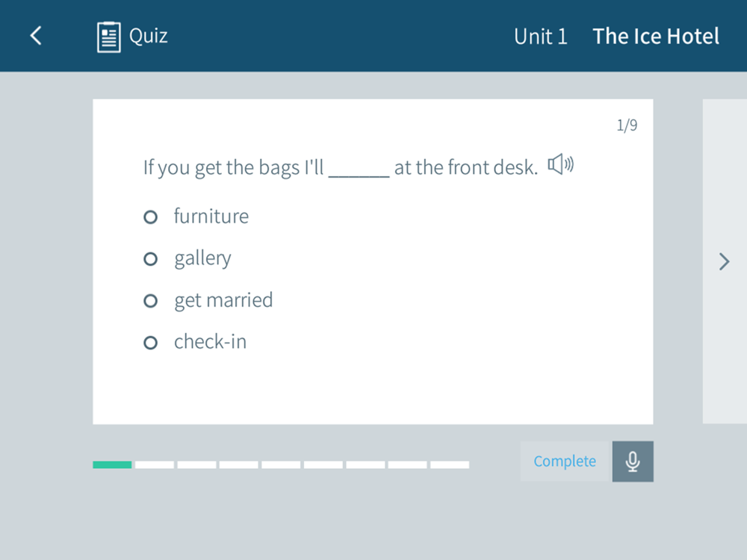This screenshot has height=560, width=747.
Task: Jump to second progress bar segment
Action: pyautogui.click(x=155, y=464)
